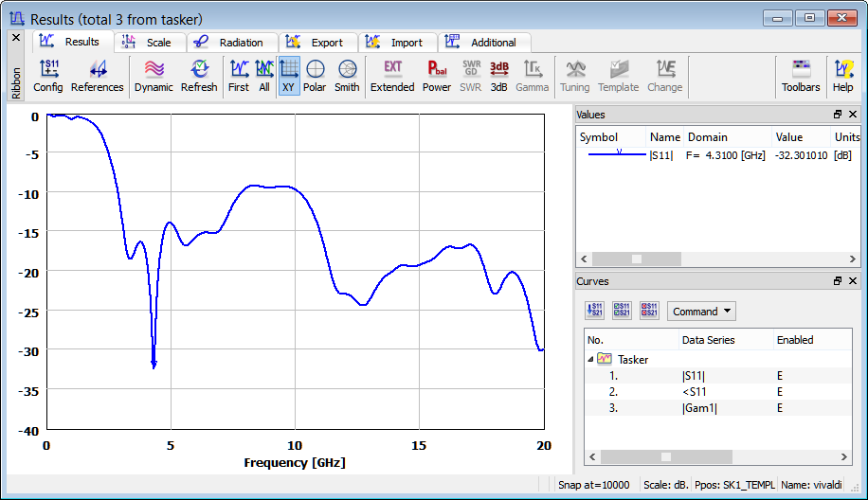Switch to the Results tab

tap(73, 42)
